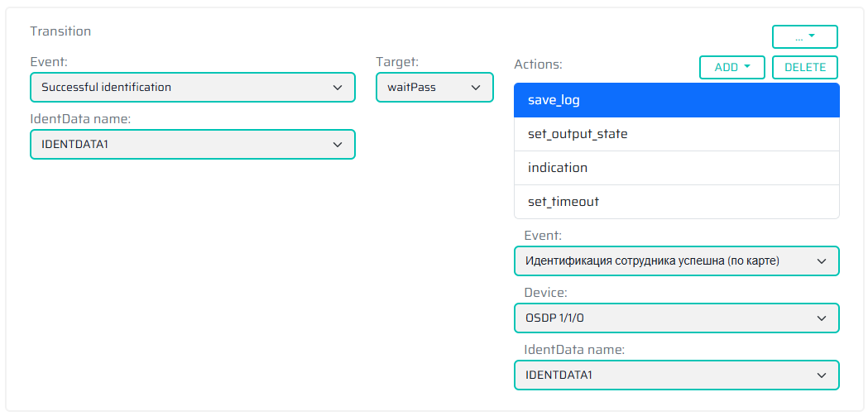Click the caret arrow on the ADD button

pos(746,67)
